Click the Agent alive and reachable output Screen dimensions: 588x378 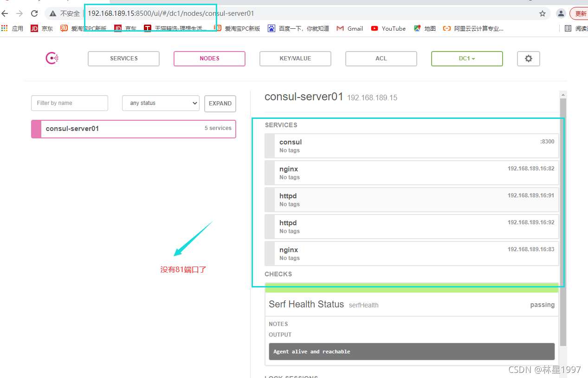coord(412,352)
